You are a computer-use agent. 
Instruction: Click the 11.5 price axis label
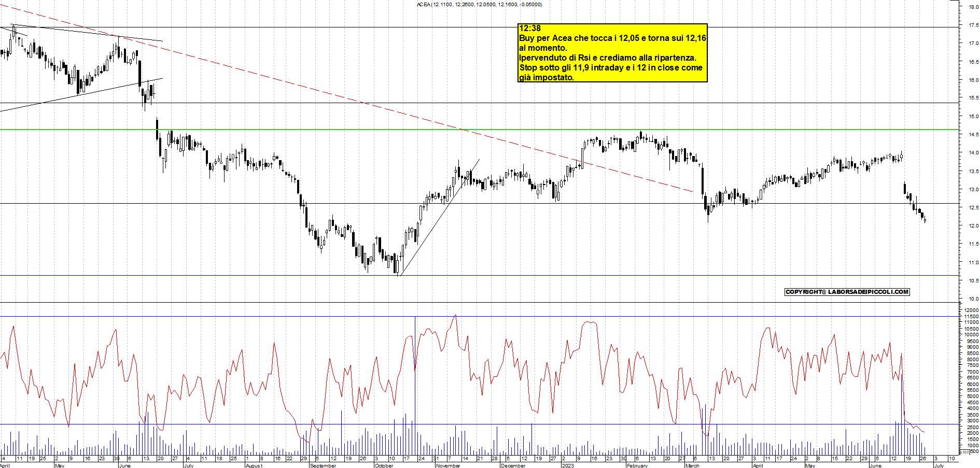pyautogui.click(x=973, y=244)
